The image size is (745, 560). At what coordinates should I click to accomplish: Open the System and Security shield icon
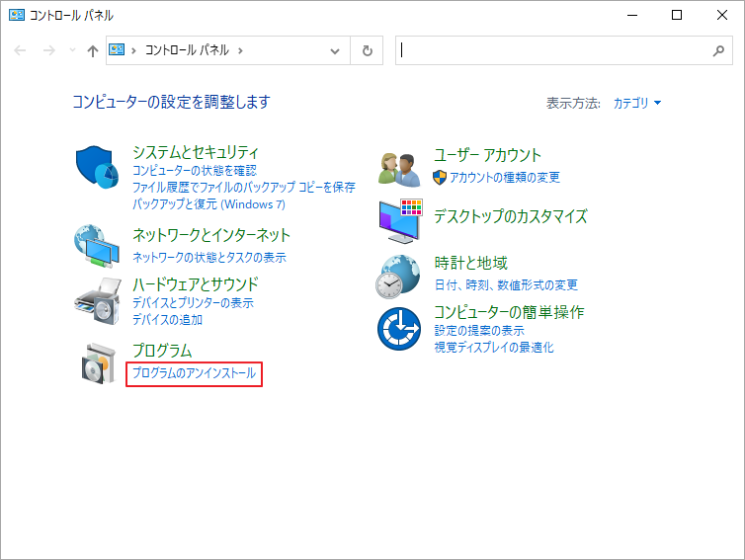[x=97, y=167]
